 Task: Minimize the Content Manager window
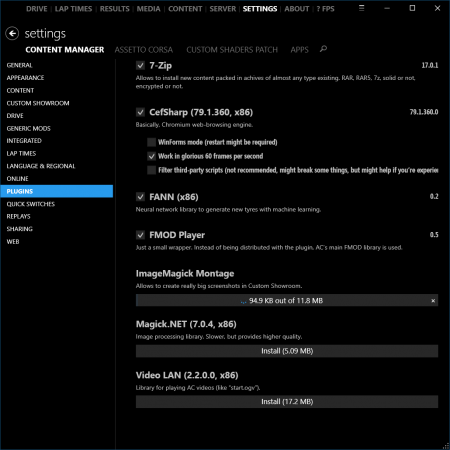coord(387,8)
